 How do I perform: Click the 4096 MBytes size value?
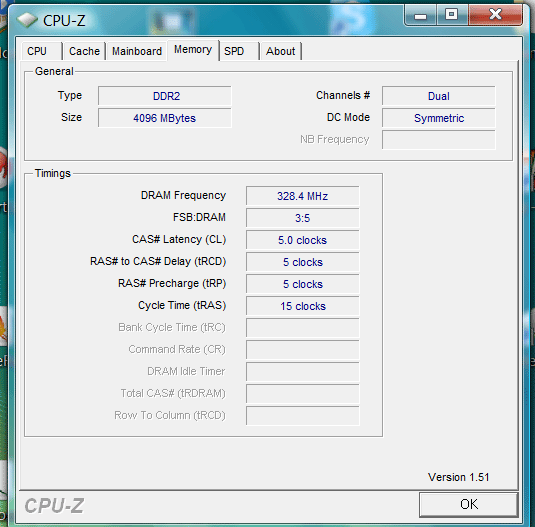click(x=165, y=118)
